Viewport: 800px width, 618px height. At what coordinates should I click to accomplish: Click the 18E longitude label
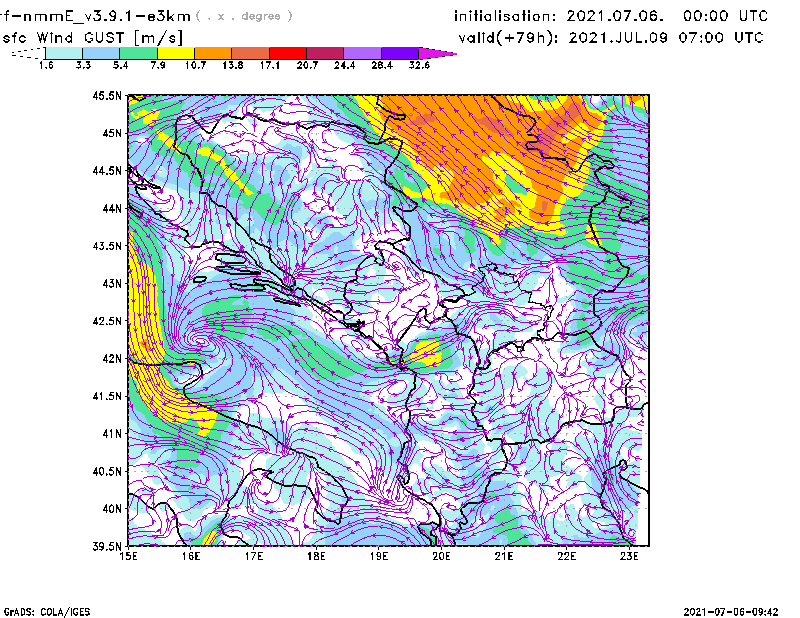[x=316, y=556]
